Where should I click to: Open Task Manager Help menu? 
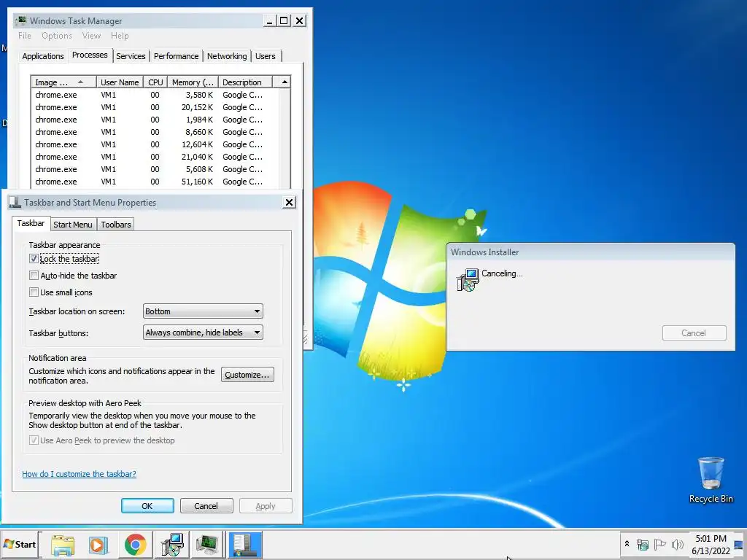tap(120, 36)
